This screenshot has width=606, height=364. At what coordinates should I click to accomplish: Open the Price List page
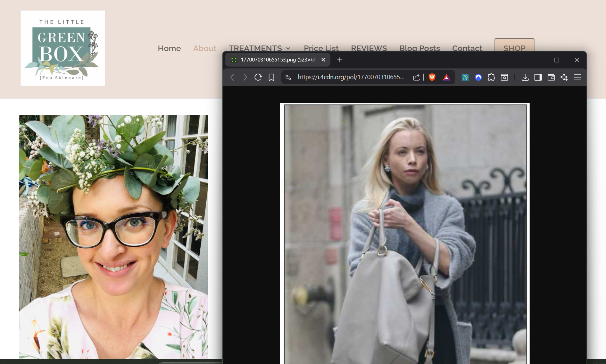pyautogui.click(x=321, y=48)
